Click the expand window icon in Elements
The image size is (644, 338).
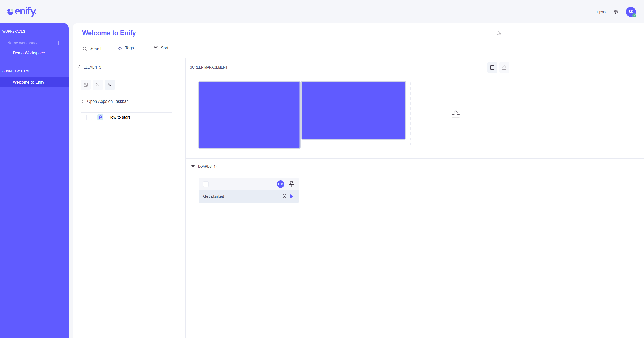pos(86,85)
